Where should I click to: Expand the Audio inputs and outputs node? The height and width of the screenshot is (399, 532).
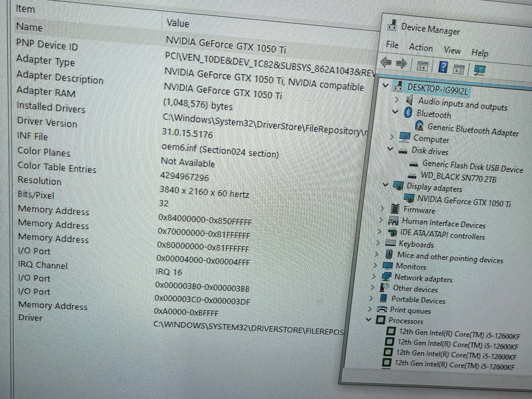pos(396,100)
